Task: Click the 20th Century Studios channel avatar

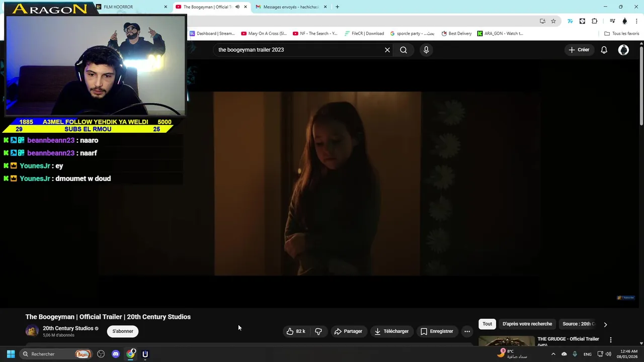Action: coord(32,331)
